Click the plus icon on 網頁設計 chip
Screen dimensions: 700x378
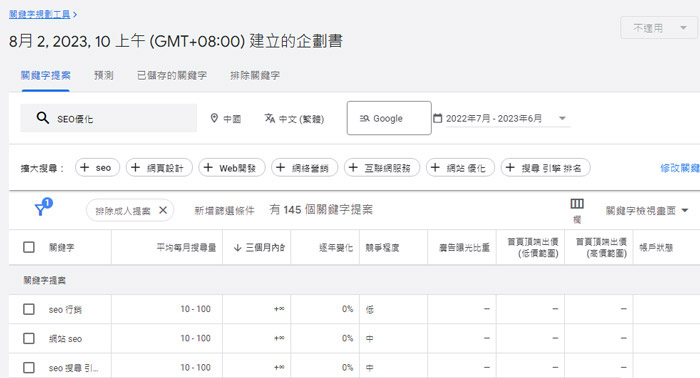[135, 167]
